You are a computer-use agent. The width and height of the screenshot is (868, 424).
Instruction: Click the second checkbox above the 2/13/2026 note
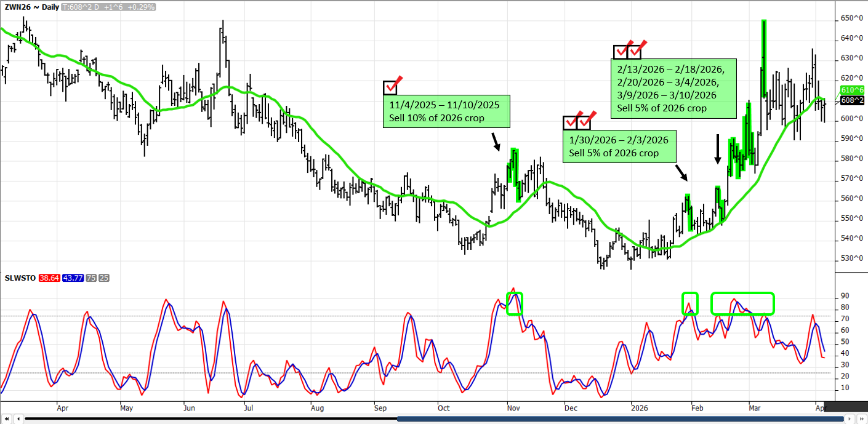(635, 52)
